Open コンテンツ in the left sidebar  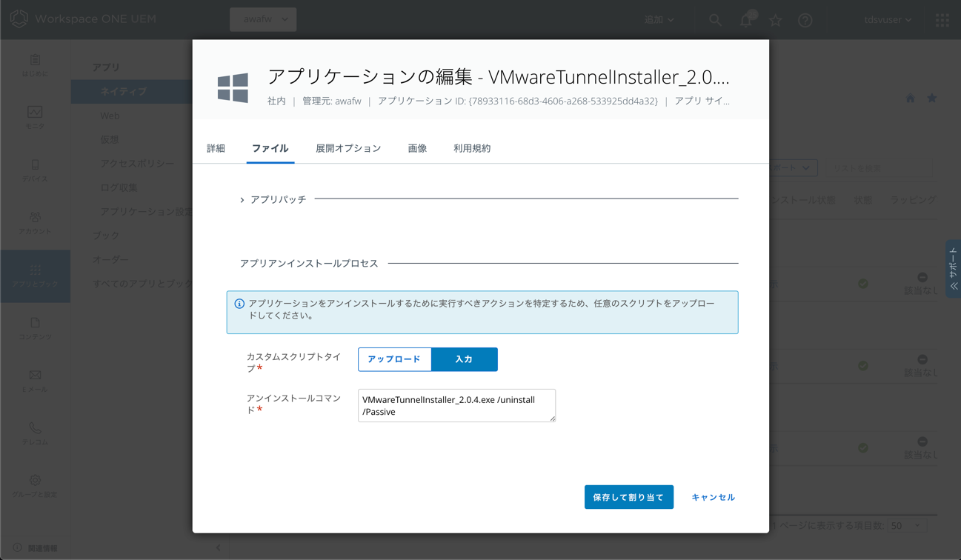(x=35, y=328)
